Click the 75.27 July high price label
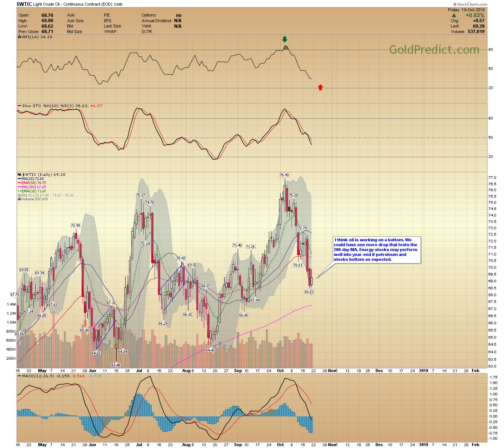504x448 pixels. point(141,195)
